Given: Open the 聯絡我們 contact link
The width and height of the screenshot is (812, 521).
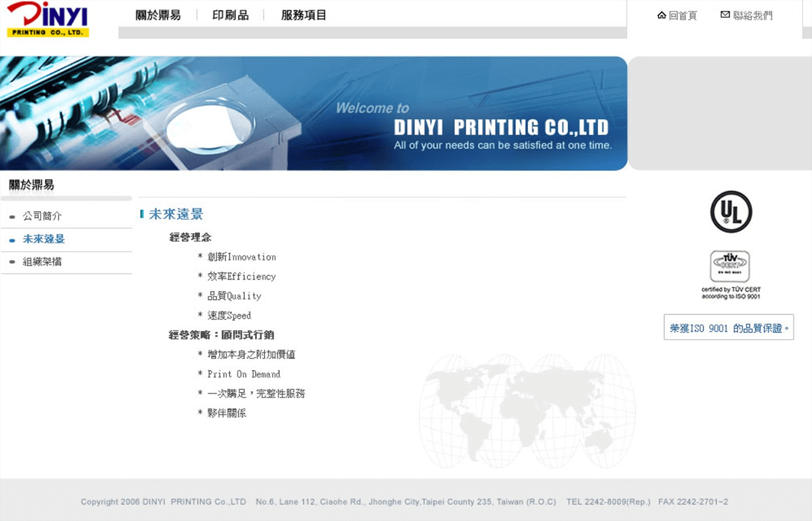Looking at the screenshot, I should (753, 16).
